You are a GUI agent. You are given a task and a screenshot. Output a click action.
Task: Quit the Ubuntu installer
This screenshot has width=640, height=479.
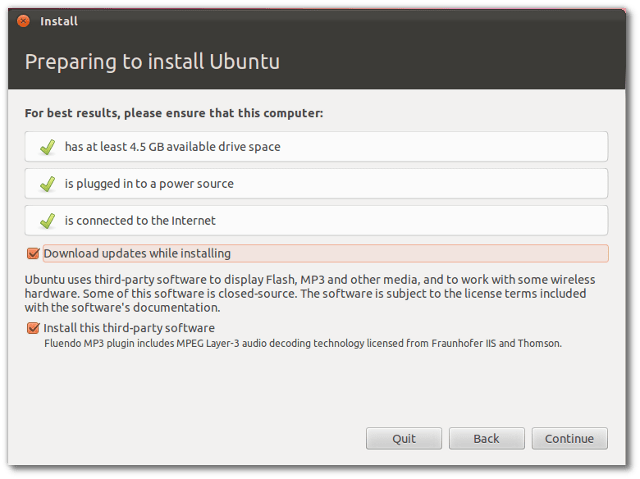(404, 439)
